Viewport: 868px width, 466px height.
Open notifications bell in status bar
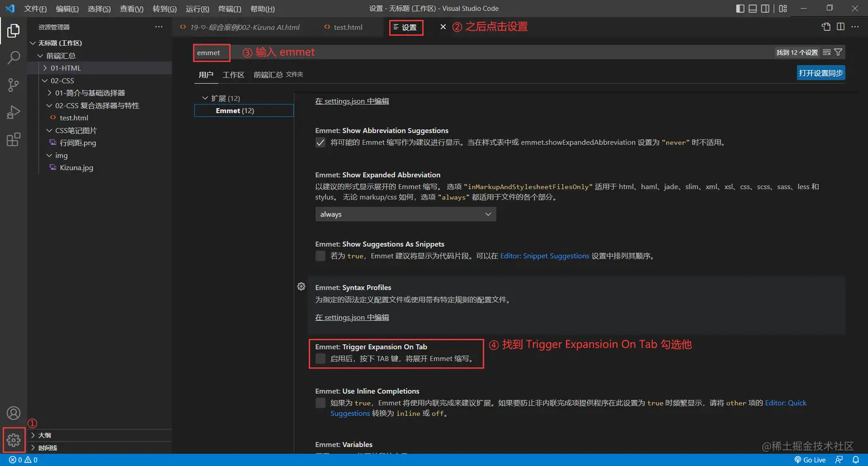click(855, 460)
